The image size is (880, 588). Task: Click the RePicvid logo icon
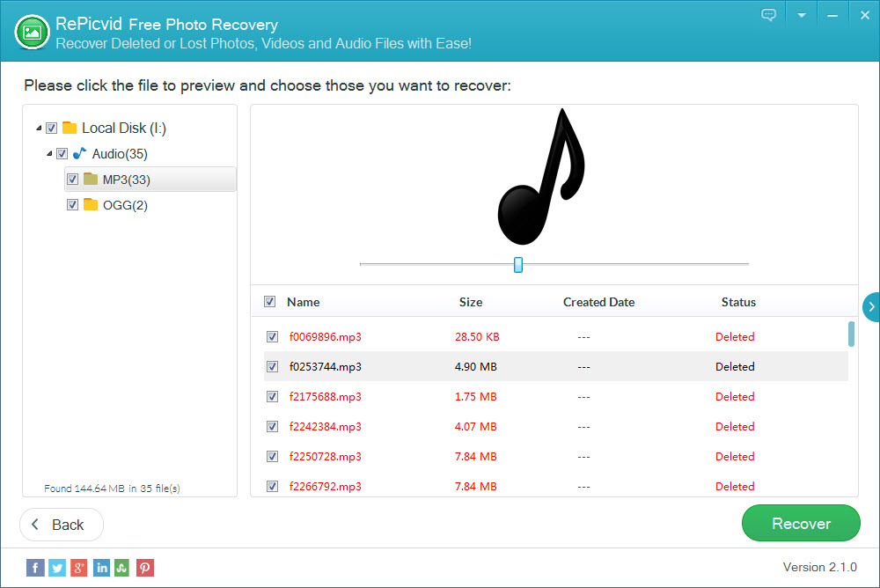pyautogui.click(x=31, y=32)
